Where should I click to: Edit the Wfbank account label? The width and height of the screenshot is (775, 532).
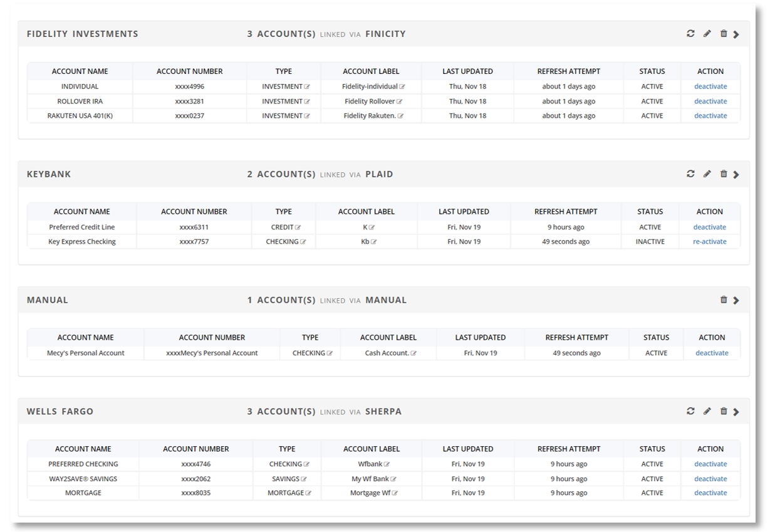[387, 464]
